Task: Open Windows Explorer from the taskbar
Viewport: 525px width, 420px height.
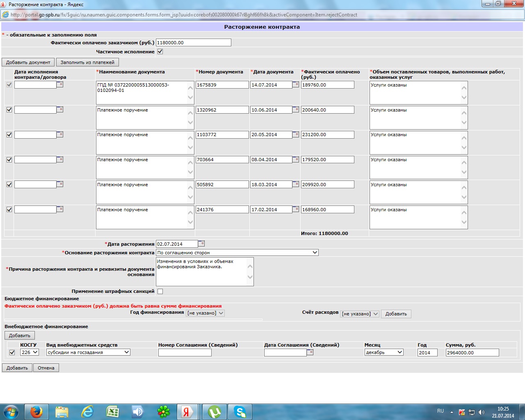Action: click(62, 411)
